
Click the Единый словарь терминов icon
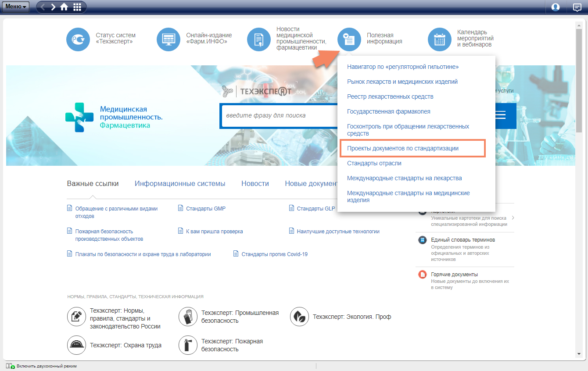coord(423,240)
